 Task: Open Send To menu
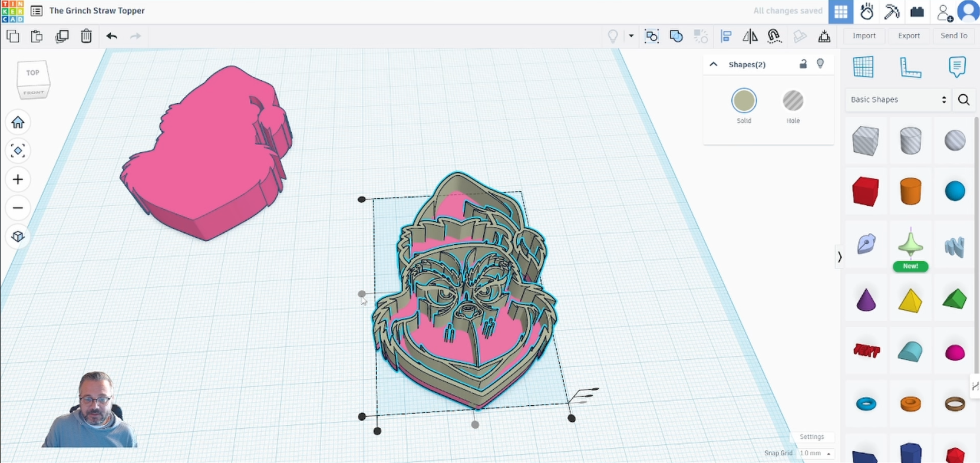coord(953,36)
